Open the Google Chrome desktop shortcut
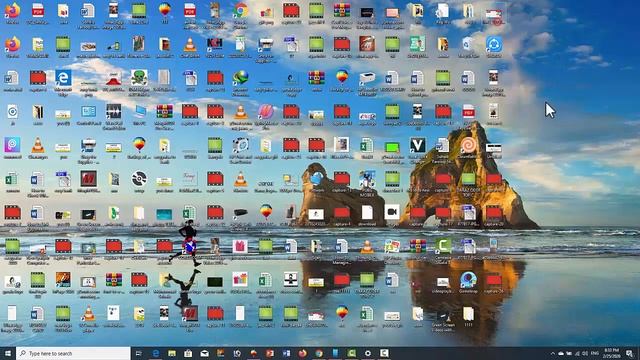Screen dimensions: 640x360 tap(240, 10)
